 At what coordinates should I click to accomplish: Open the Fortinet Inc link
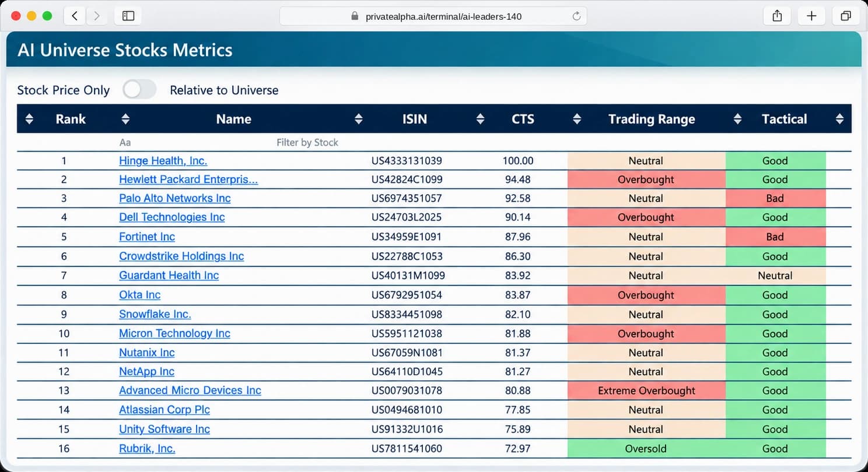click(x=147, y=237)
